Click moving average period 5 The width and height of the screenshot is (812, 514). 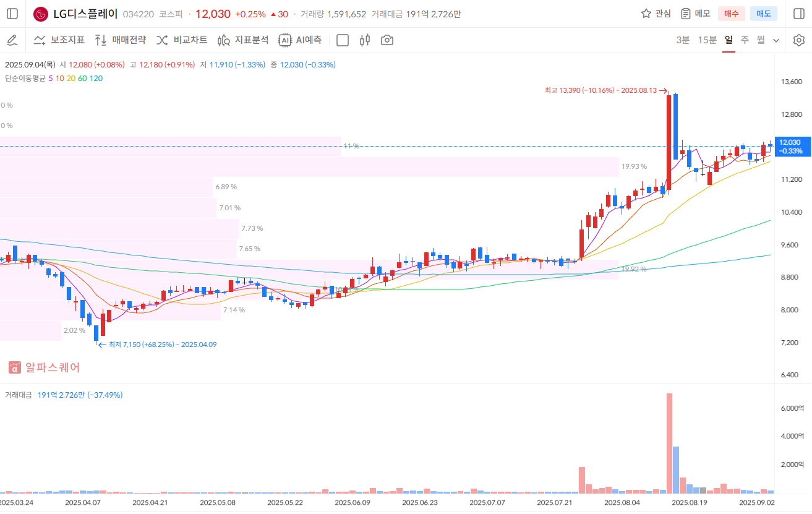tap(50, 78)
